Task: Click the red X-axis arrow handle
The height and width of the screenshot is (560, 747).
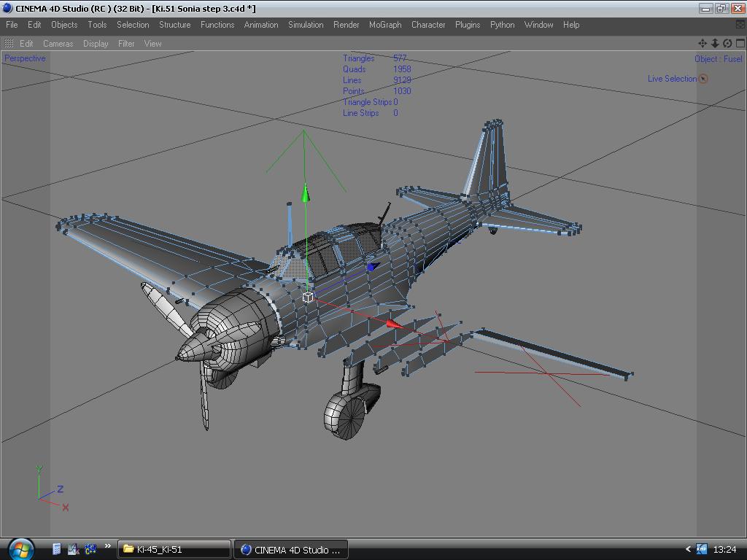Action: tap(393, 324)
